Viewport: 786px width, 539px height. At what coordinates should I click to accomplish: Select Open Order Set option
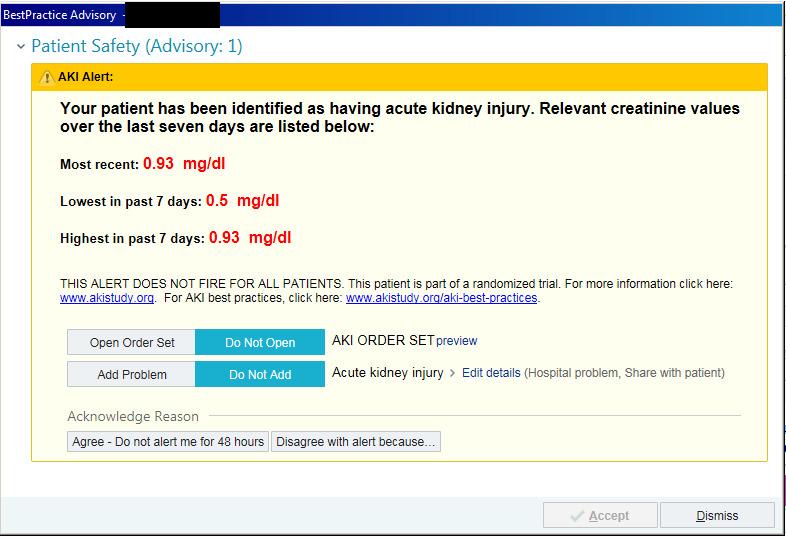tap(131, 342)
